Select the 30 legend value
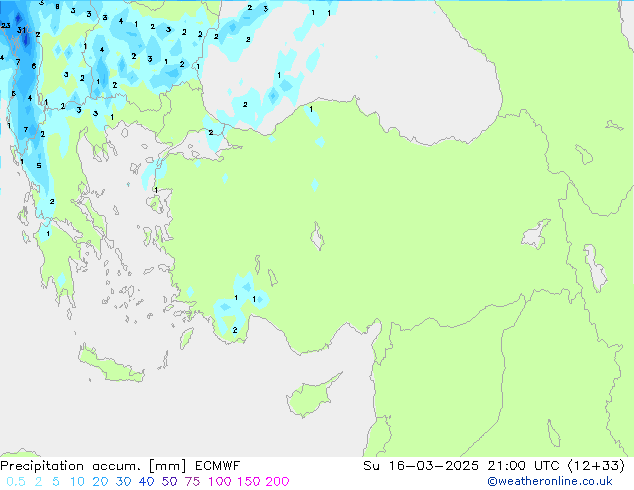Screen dimensions: 634x490 pos(123,482)
